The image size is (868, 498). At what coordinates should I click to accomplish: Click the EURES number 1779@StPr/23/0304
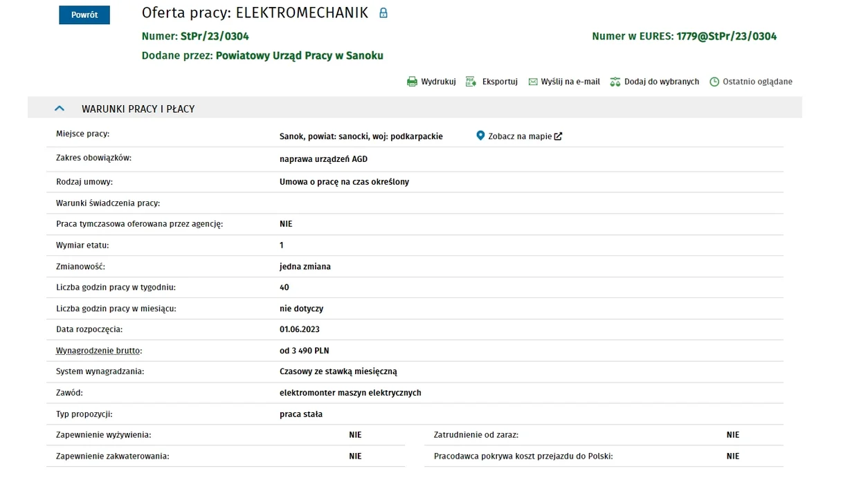point(727,36)
